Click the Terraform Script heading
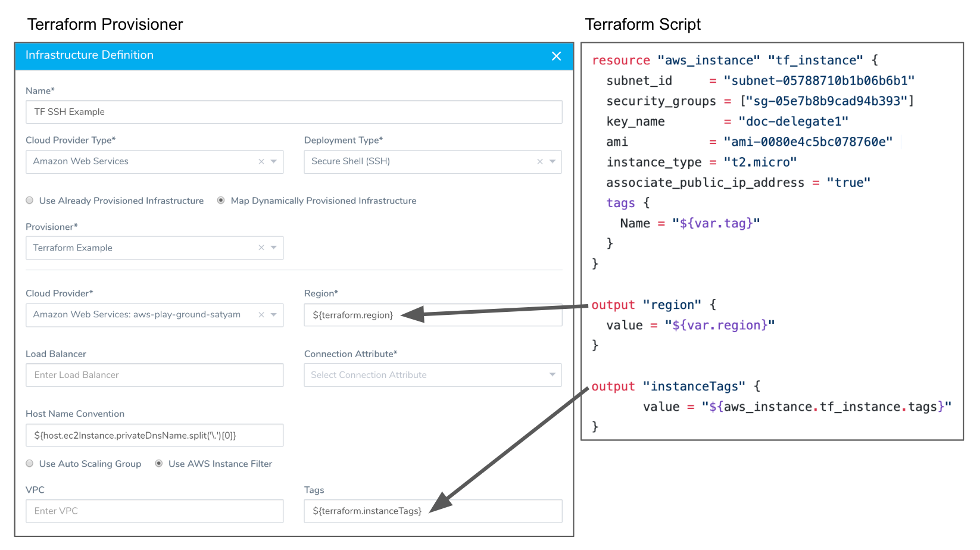This screenshot has width=980, height=550. 643,24
